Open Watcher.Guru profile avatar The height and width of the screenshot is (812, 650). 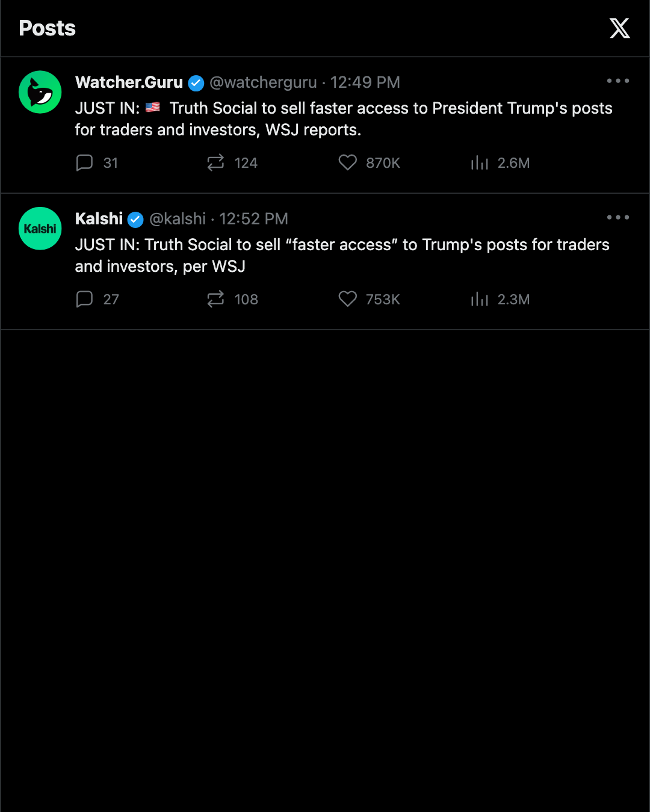(40, 92)
